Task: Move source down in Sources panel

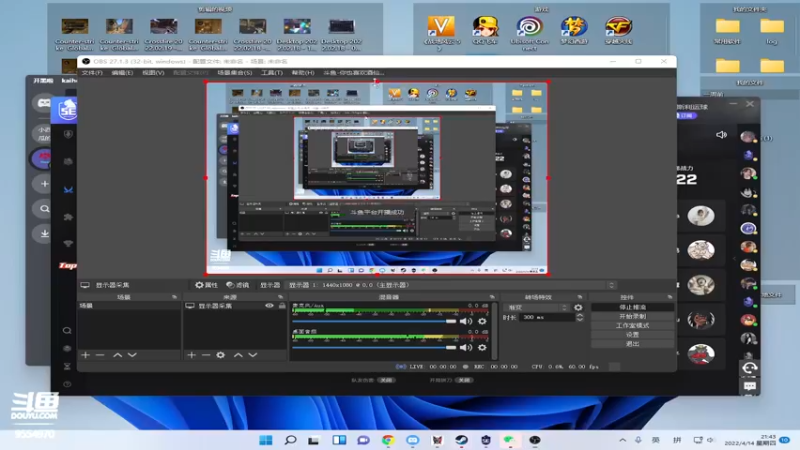Action: tap(253, 355)
